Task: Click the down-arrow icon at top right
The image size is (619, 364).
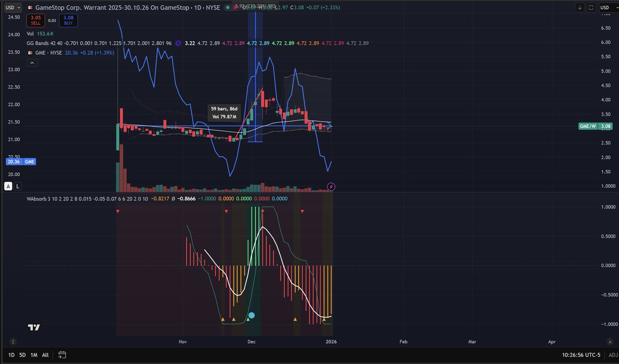Action: pyautogui.click(x=580, y=8)
